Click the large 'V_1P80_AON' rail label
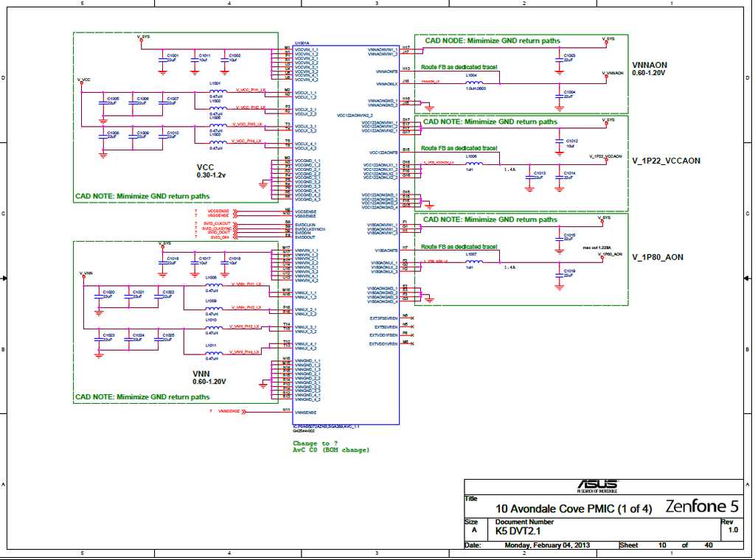Screen dimensions: 755x560 point(657,257)
